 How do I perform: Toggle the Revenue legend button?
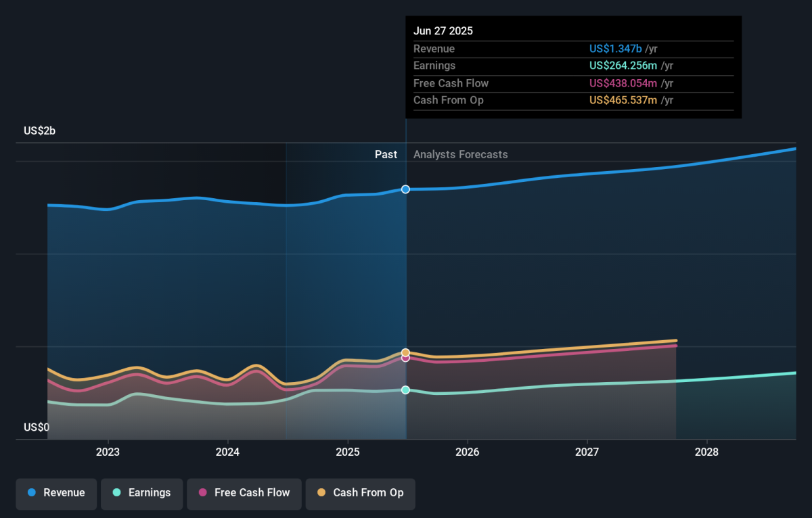coord(56,493)
